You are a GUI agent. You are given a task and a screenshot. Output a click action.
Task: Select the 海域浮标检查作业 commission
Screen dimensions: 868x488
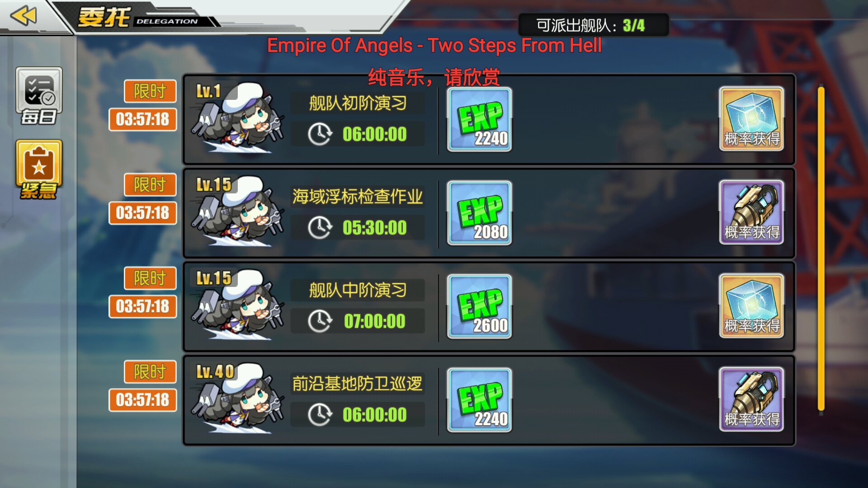point(489,213)
